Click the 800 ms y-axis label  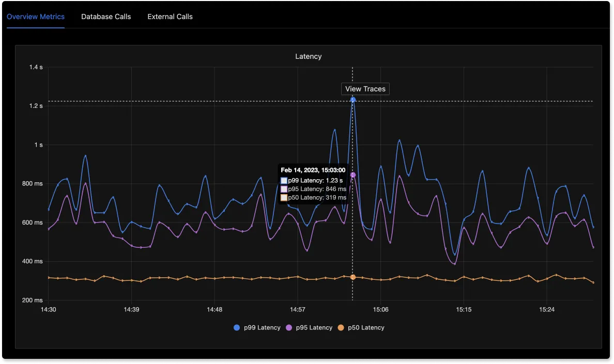[x=33, y=184]
